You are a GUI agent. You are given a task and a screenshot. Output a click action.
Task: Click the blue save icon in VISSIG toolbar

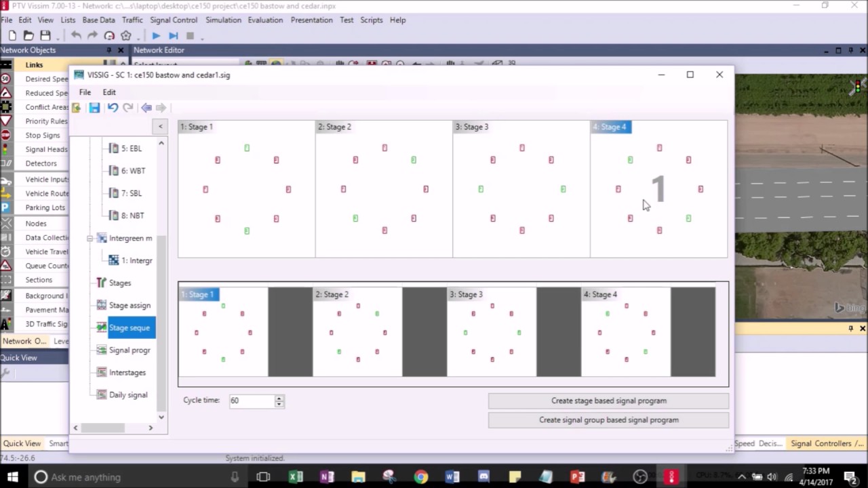pos(94,108)
